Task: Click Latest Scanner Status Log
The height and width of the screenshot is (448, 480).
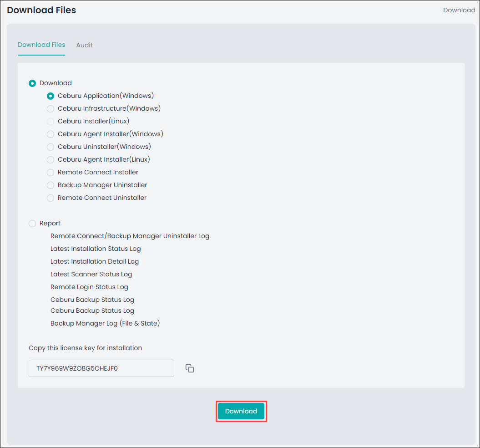Action: coord(91,274)
